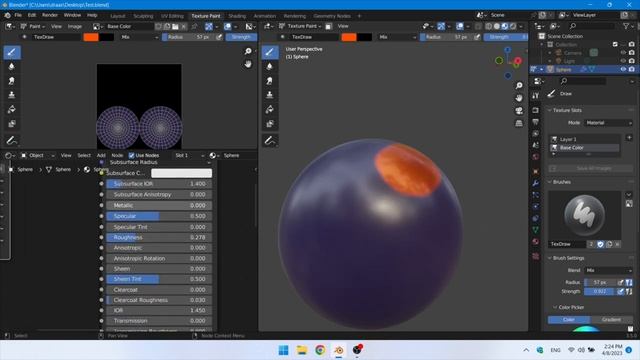Toggle strength pen pressure in Brush Settings
This screenshot has width=640, height=360.
pos(620,291)
